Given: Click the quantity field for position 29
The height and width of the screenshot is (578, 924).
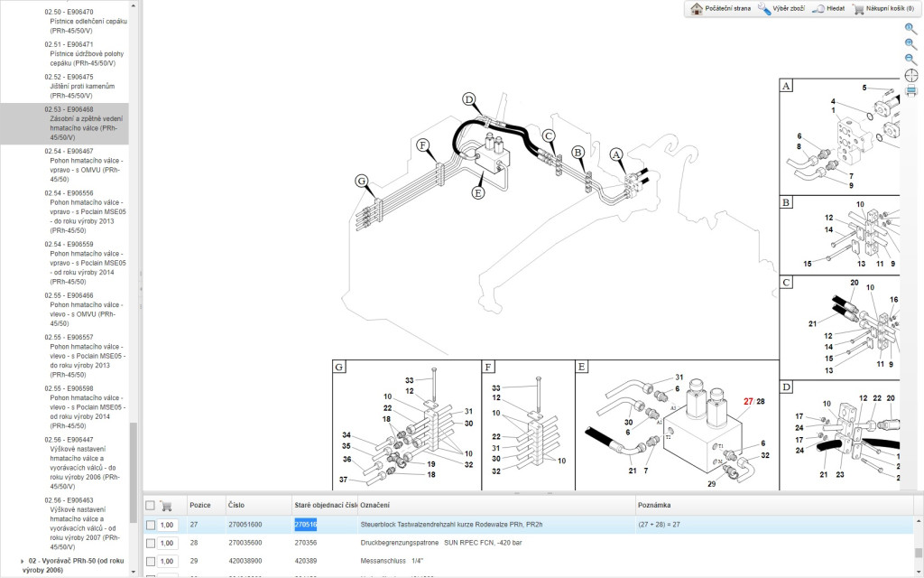Looking at the screenshot, I should coord(167,561).
